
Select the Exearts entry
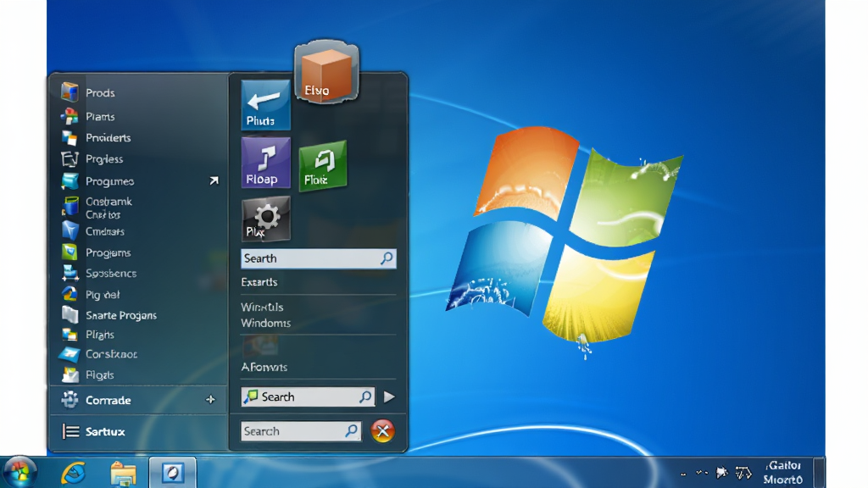pyautogui.click(x=259, y=282)
